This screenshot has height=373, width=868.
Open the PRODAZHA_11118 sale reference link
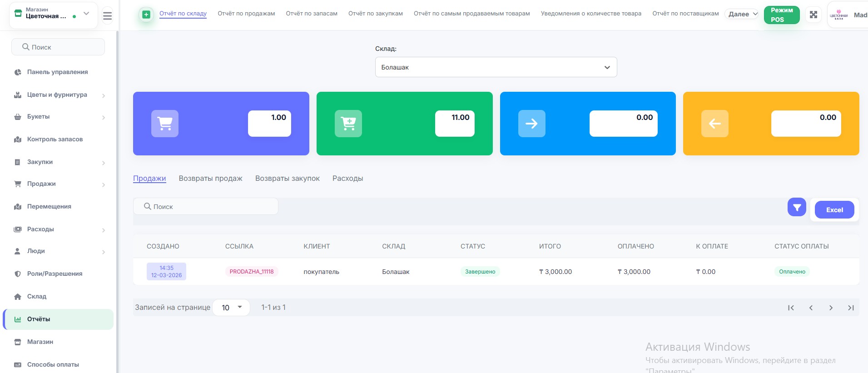pos(252,272)
